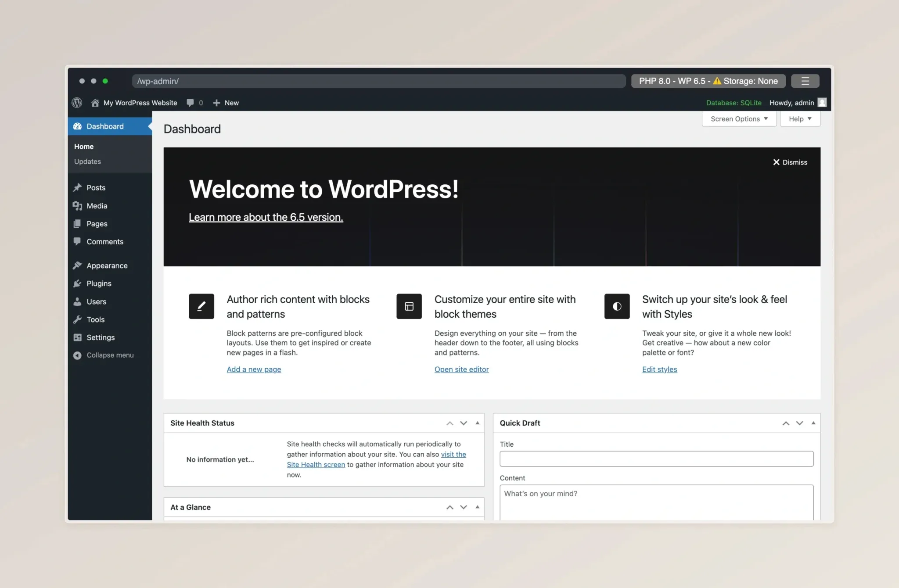The width and height of the screenshot is (899, 588).
Task: Click the pencil icon for blocks and patterns
Action: tap(201, 306)
